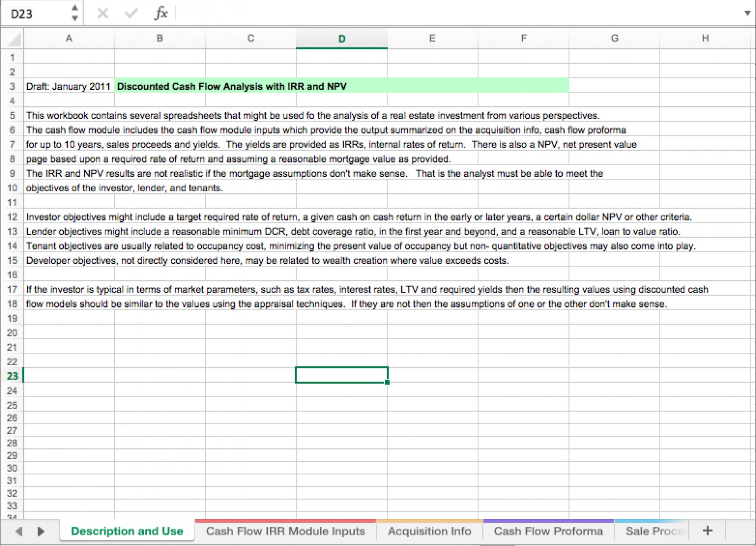Click row 7 text 'for up to 10 years'
The height and width of the screenshot is (546, 756).
(x=331, y=144)
